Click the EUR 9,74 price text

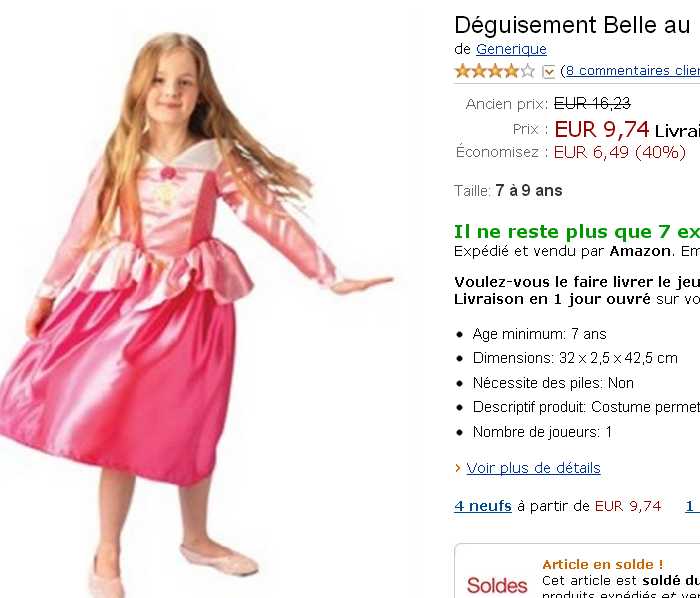pyautogui.click(x=601, y=129)
